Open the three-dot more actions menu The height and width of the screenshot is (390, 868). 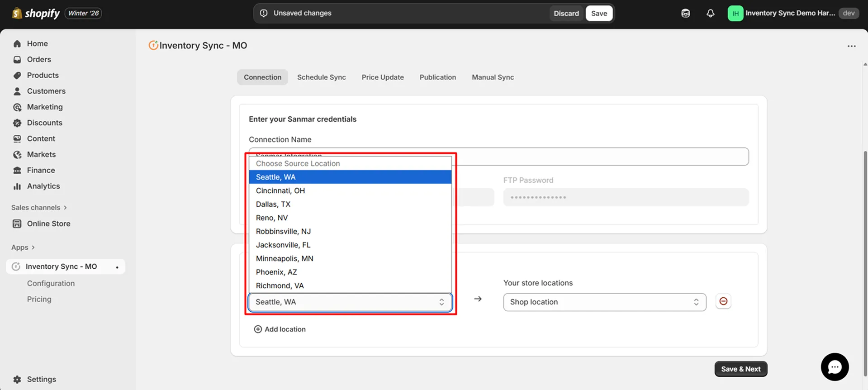click(852, 46)
